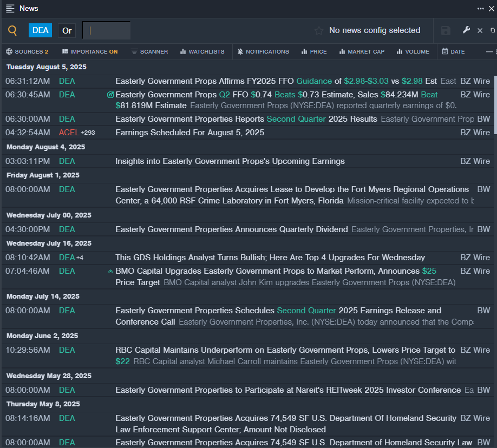This screenshot has height=448, width=497.
Task: Open Q2 FFO $0.74 Beats headline
Action: point(277,100)
